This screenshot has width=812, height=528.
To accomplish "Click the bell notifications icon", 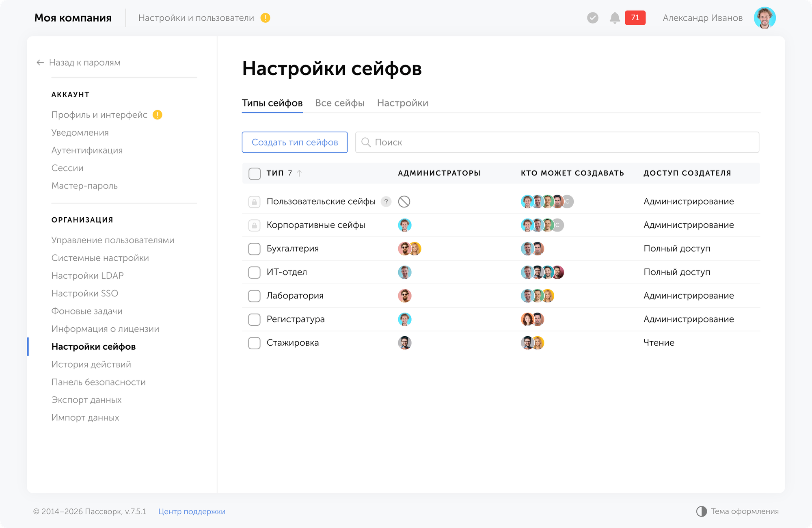I will point(614,17).
